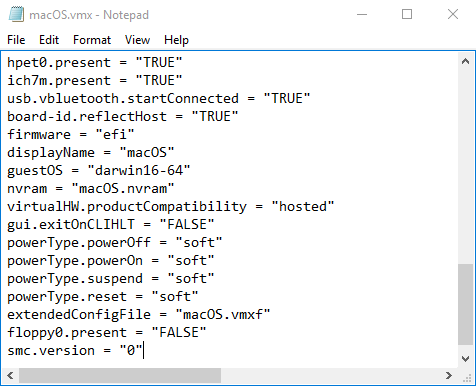Place cursor at end of smc.version line
The height and width of the screenshot is (386, 476).
[143, 351]
